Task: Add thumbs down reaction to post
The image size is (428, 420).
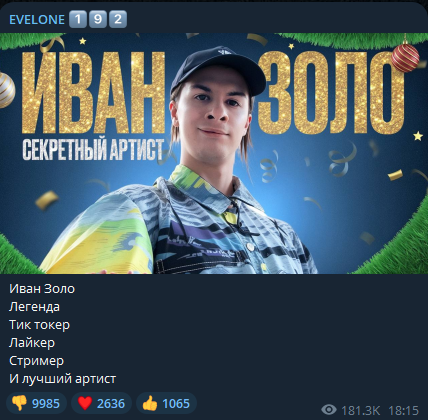Action: pyautogui.click(x=36, y=403)
